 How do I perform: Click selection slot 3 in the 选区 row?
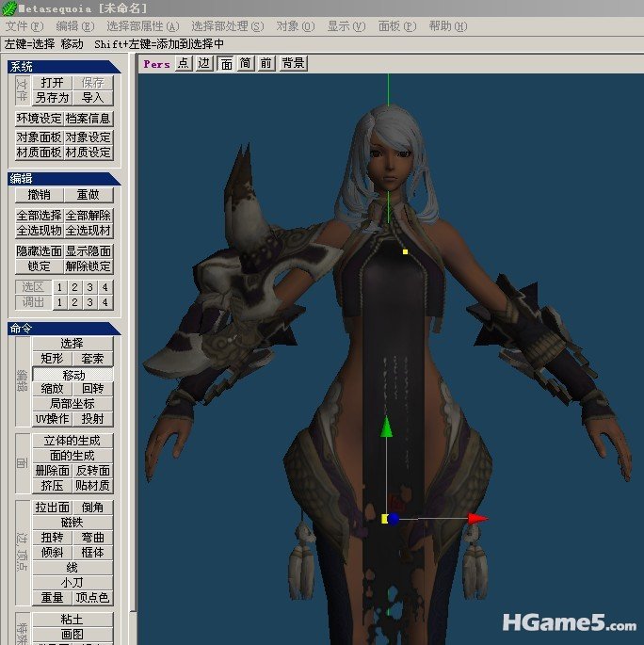89,287
